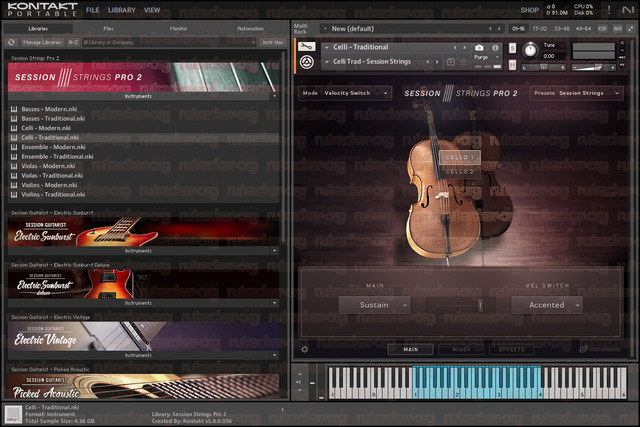Click the keyboard octave up arrow

tap(300, 374)
